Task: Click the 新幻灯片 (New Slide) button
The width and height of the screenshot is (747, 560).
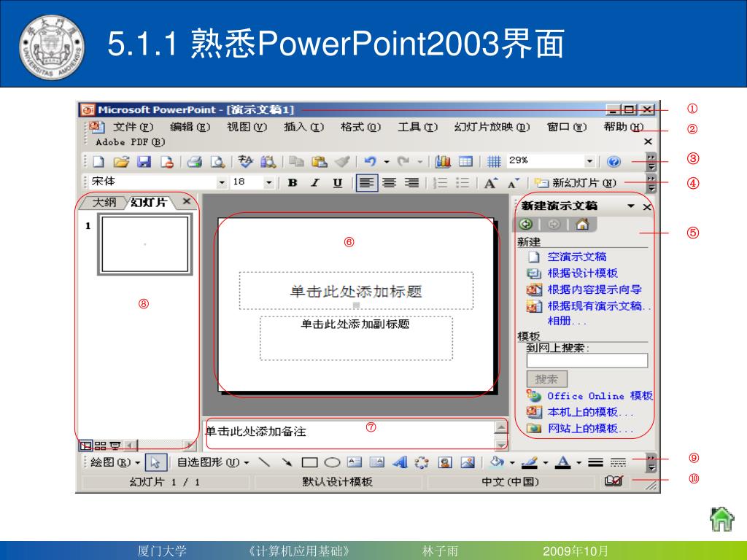Action: [575, 183]
